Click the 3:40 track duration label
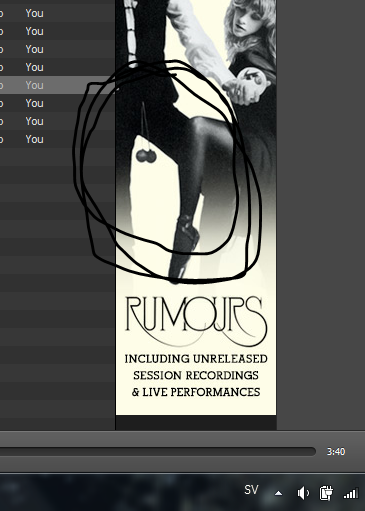 click(x=336, y=452)
